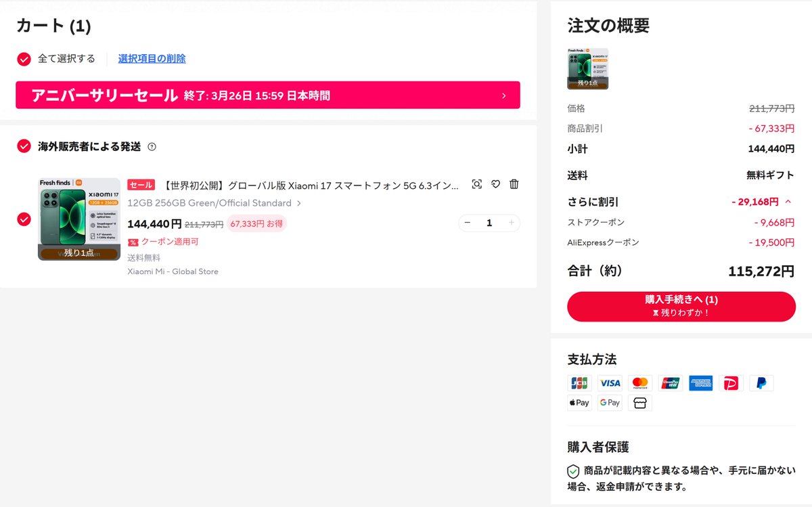
Task: Click the image search icon on cart item
Action: pos(477,184)
